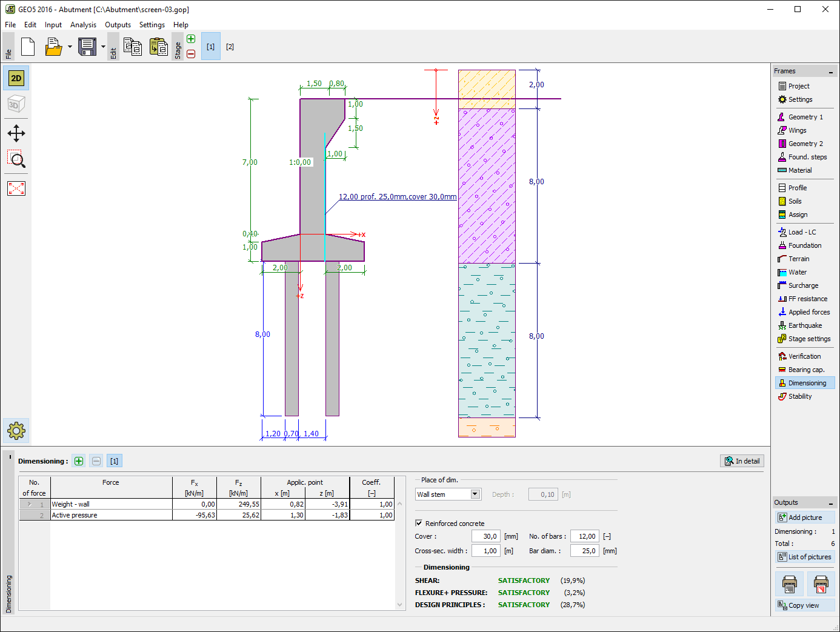Select dimensioning item [1] button

(115, 461)
